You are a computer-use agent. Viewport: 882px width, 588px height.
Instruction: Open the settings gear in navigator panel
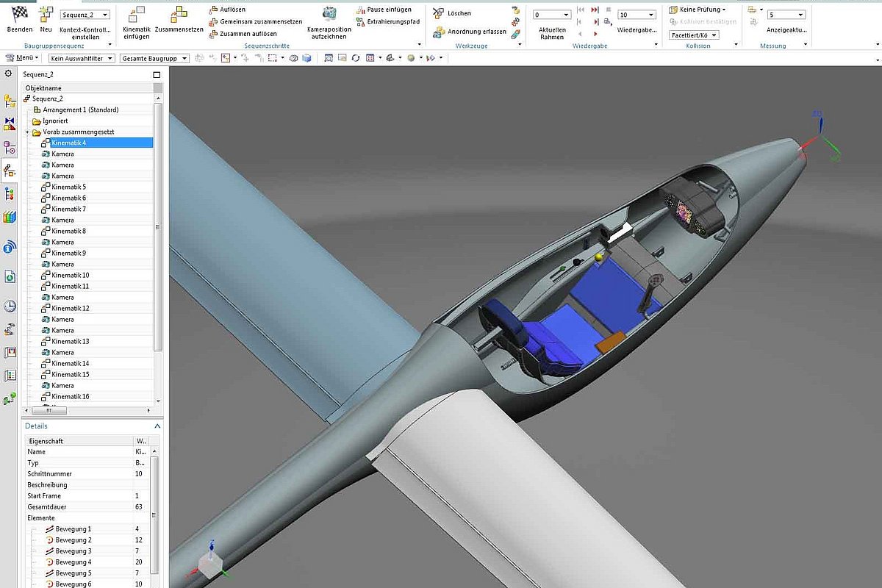tap(9, 73)
